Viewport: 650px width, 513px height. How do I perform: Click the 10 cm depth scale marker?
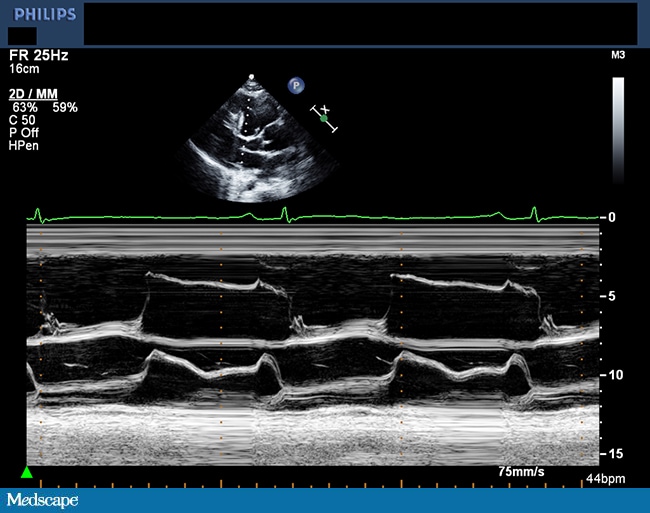617,374
